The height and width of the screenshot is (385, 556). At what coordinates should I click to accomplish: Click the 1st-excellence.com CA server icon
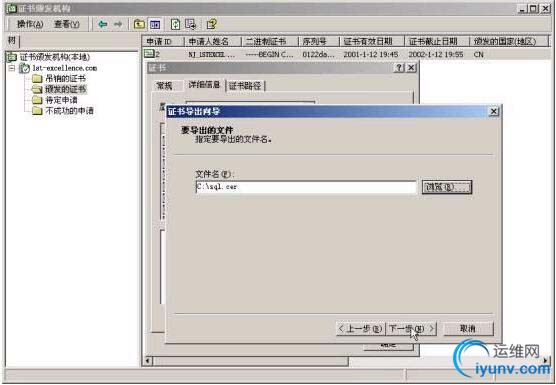tap(24, 68)
